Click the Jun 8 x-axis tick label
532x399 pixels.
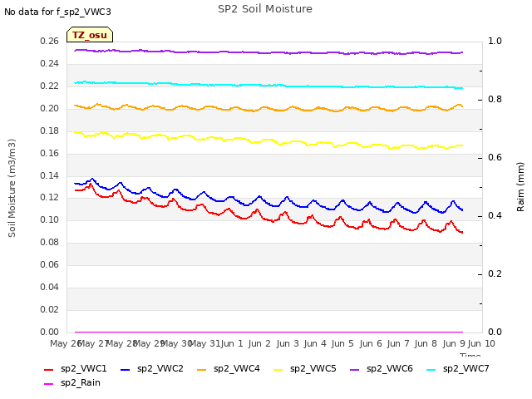[x=426, y=343]
